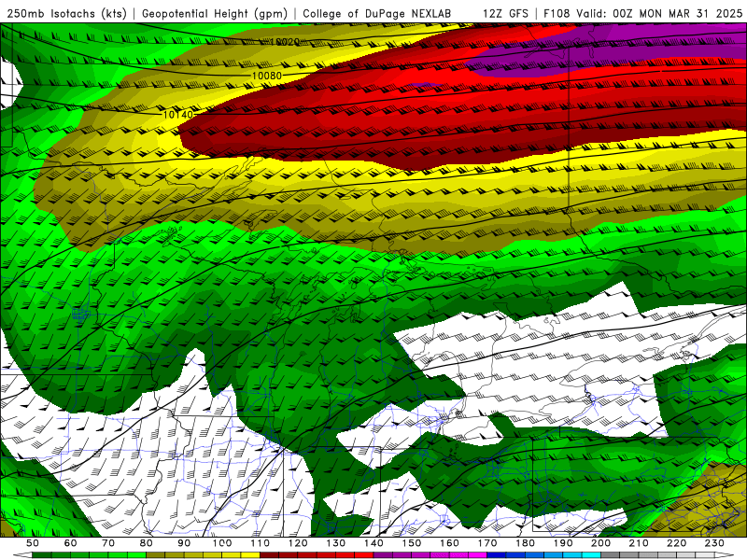Click the 200 value on the color scale
747x560 pixels.
point(601,543)
